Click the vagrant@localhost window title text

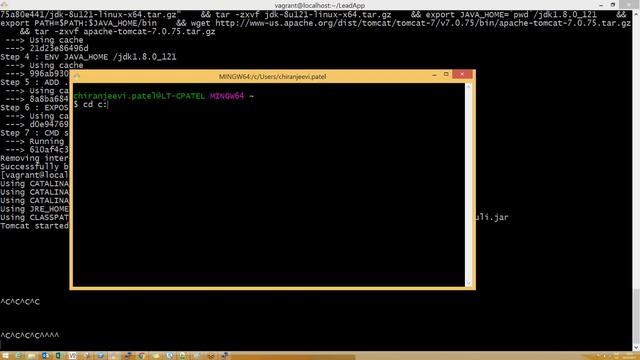tap(320, 5)
